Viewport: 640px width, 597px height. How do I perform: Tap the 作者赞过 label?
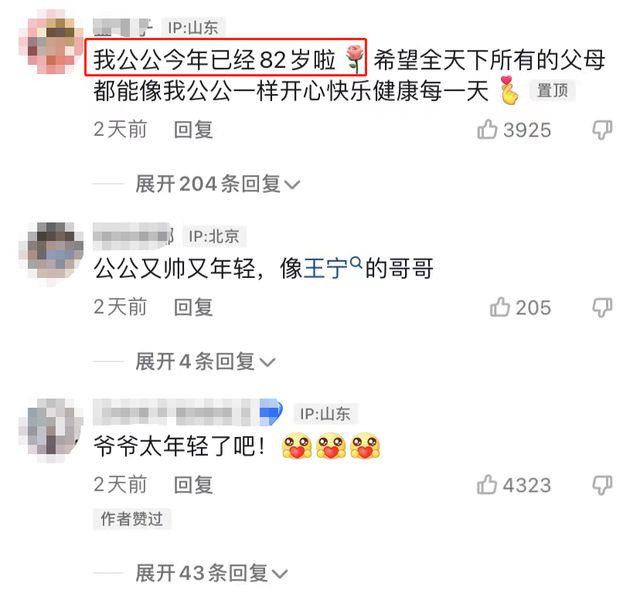132,519
